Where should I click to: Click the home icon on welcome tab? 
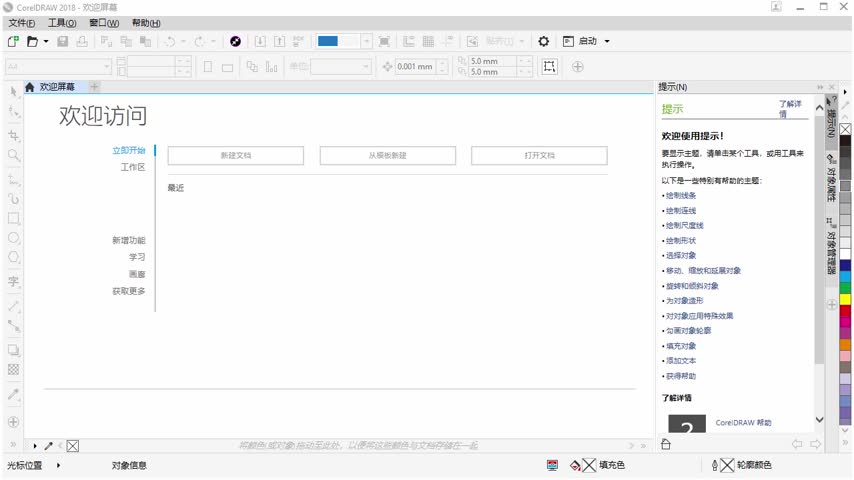29,87
